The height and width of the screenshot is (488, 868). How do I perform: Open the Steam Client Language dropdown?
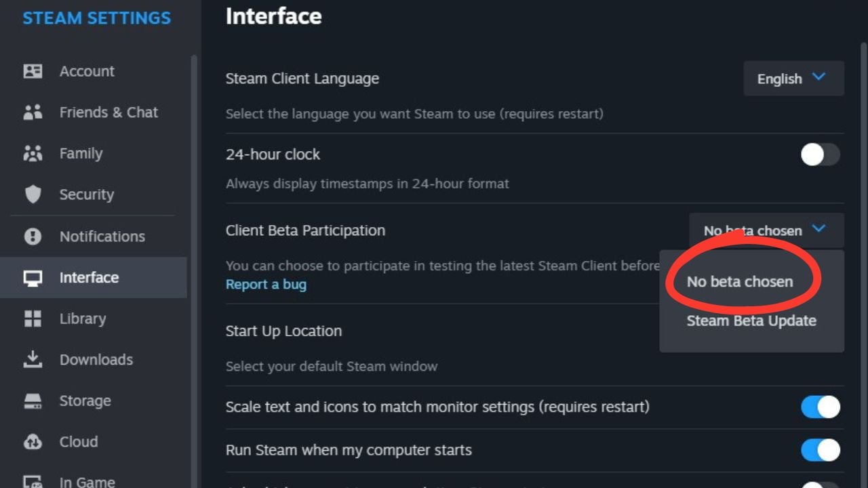tap(793, 78)
